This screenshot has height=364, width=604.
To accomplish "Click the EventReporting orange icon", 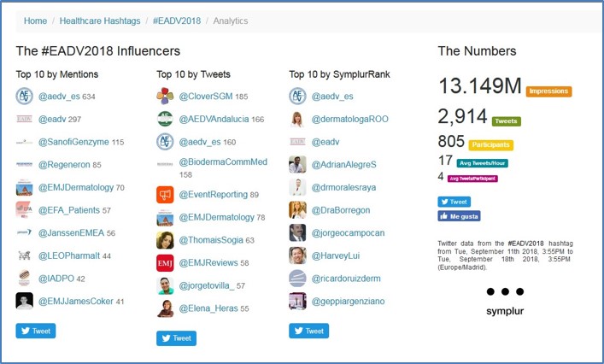I will [165, 195].
